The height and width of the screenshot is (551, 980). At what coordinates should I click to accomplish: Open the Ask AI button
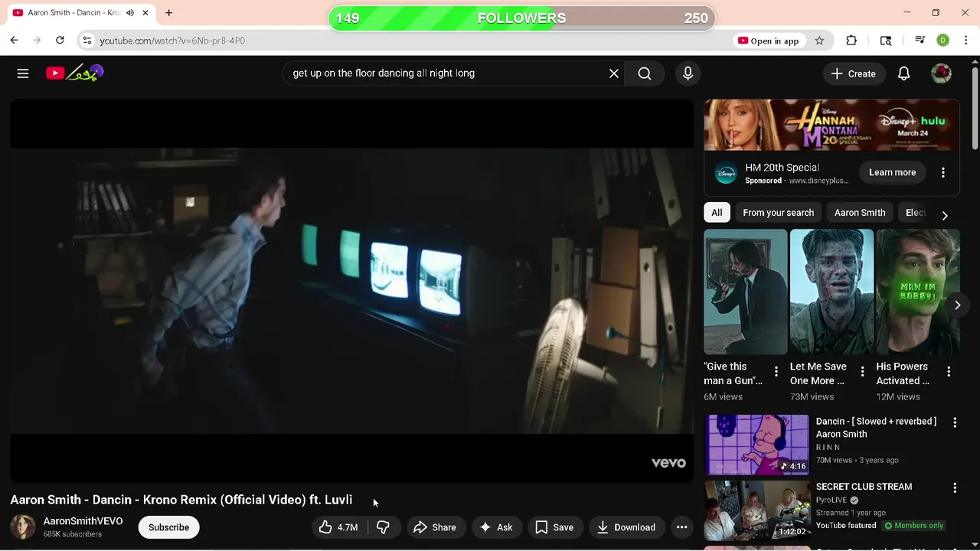tap(496, 527)
